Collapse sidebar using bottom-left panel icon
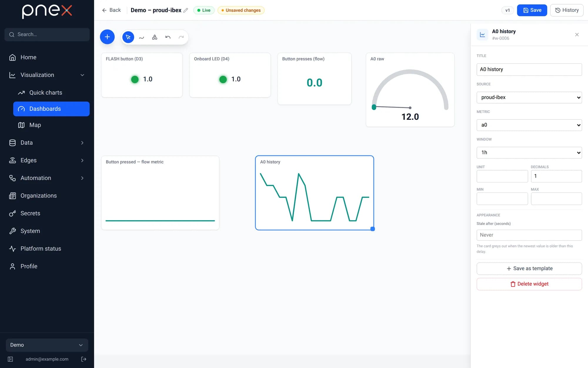The height and width of the screenshot is (368, 588). click(10, 359)
